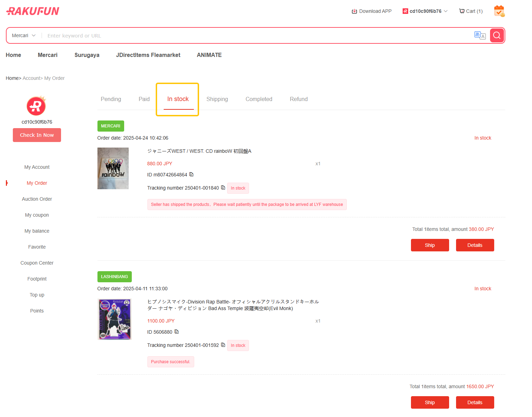
Task: Click In stock badge beside tracking 250401-001592
Action: [238, 345]
